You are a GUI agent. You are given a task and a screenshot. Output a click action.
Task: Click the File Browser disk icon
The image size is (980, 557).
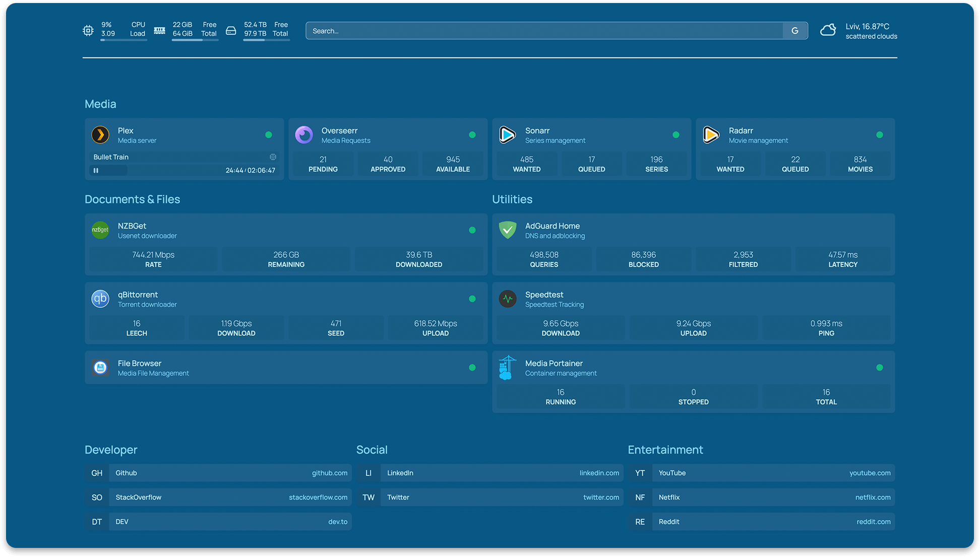[x=100, y=367]
